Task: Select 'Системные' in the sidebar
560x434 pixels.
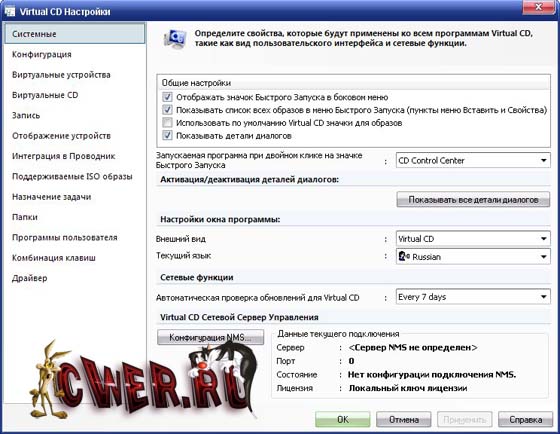Action: pyautogui.click(x=75, y=34)
